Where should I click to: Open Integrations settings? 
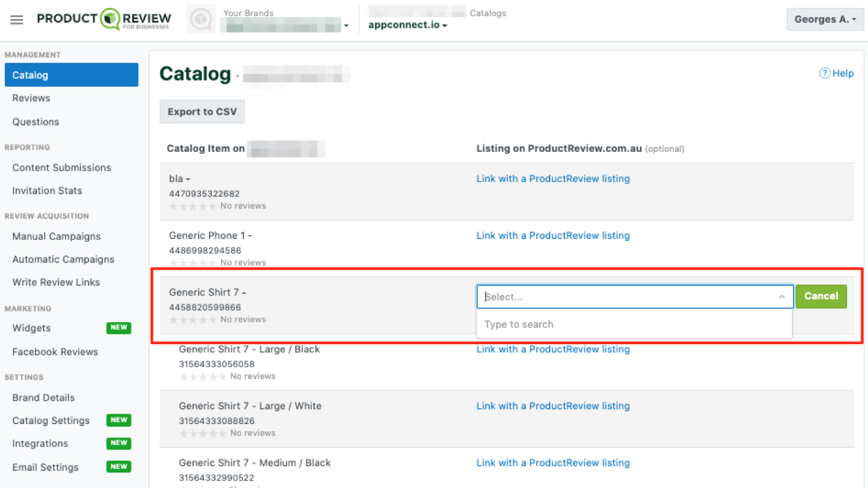(40, 443)
